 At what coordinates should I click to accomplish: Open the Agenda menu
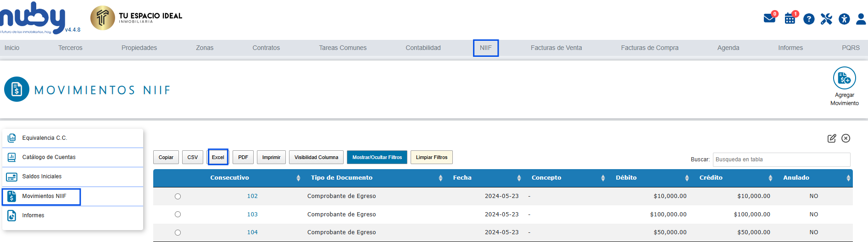click(728, 48)
